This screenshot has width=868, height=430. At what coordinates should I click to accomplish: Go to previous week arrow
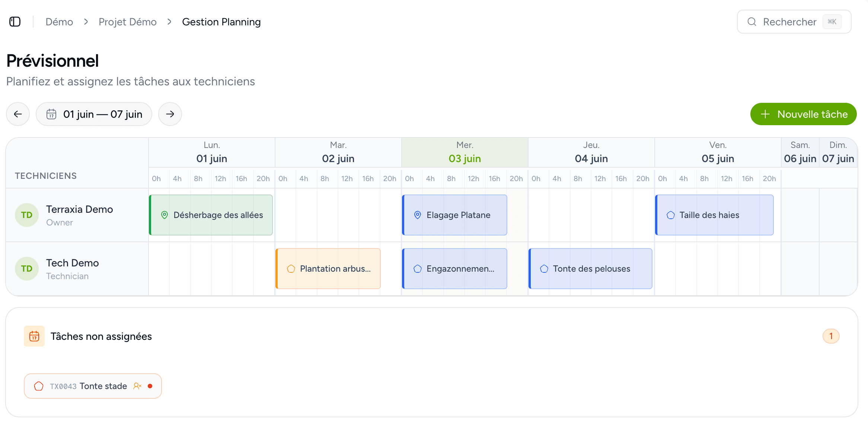(x=18, y=114)
